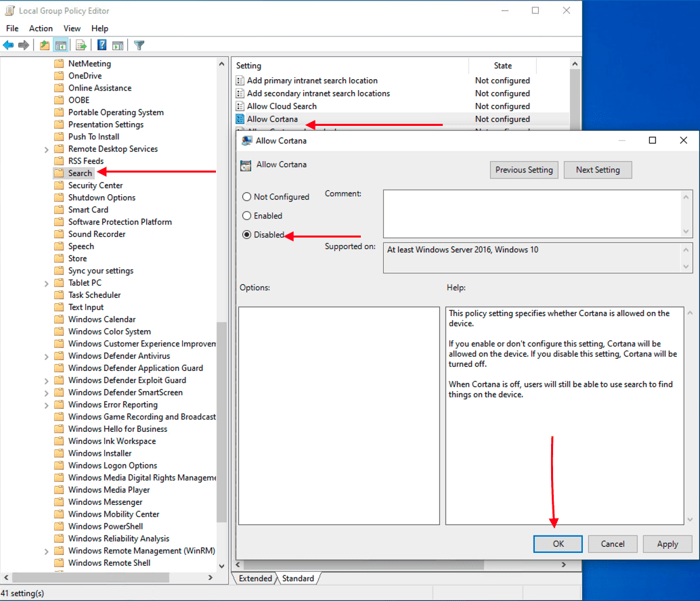The image size is (700, 601).
Task: Select the Disabled radio button
Action: (246, 235)
